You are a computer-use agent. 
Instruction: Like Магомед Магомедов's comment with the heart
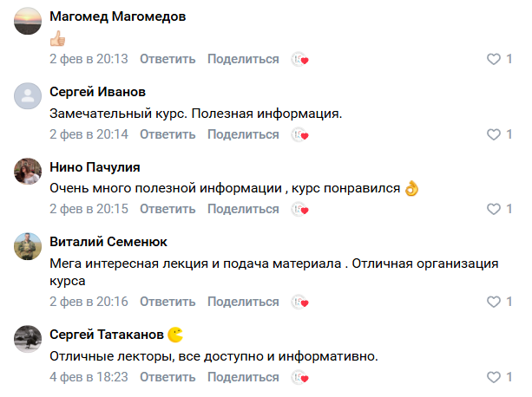495,59
